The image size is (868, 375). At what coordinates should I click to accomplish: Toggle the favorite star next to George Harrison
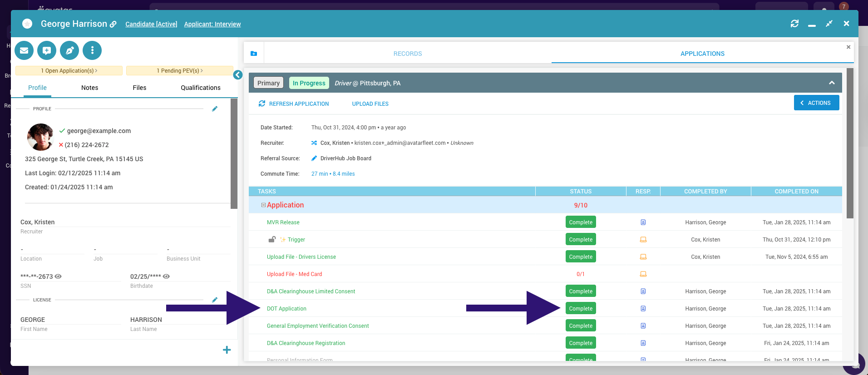pos(27,24)
